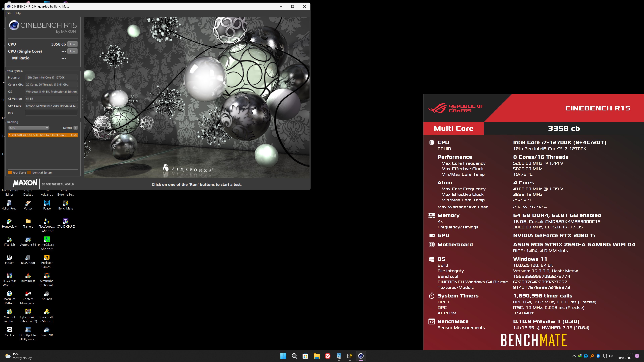Open Microsoft Store from the taskbar
This screenshot has width=644, height=362.
[306, 356]
